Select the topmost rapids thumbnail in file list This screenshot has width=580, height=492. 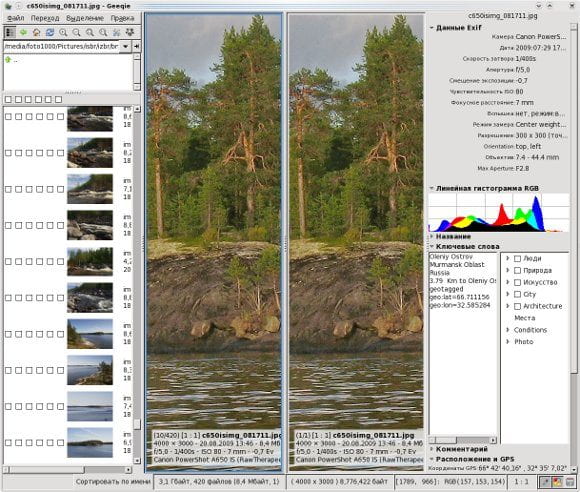(x=90, y=118)
